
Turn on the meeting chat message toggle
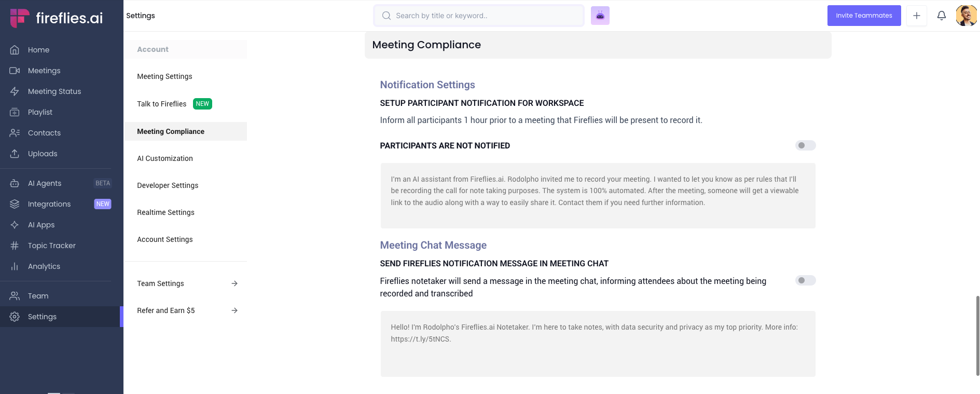tap(805, 280)
